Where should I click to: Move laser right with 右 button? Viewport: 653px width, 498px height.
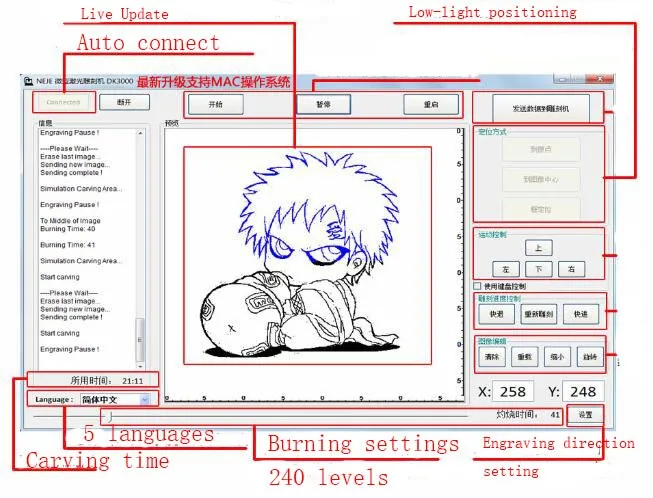point(571,269)
